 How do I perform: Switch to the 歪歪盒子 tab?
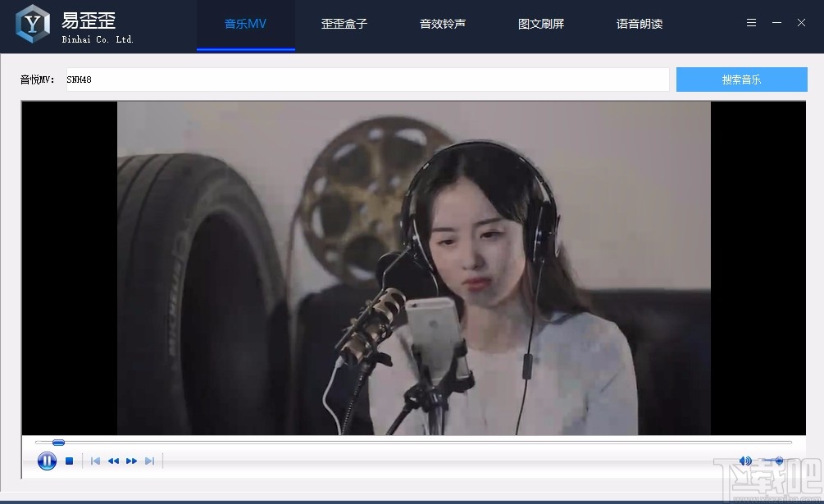click(344, 25)
